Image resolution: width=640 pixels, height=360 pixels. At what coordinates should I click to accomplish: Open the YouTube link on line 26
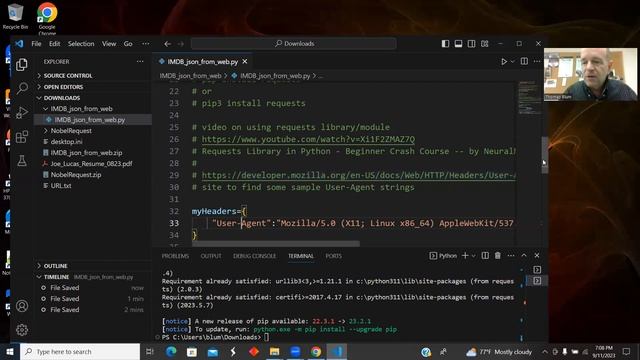coord(308,139)
